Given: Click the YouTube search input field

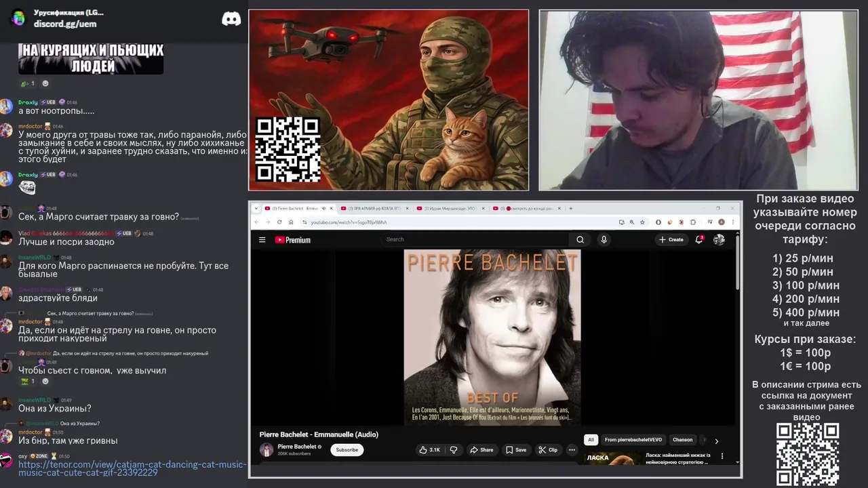Looking at the screenshot, I should pos(475,239).
